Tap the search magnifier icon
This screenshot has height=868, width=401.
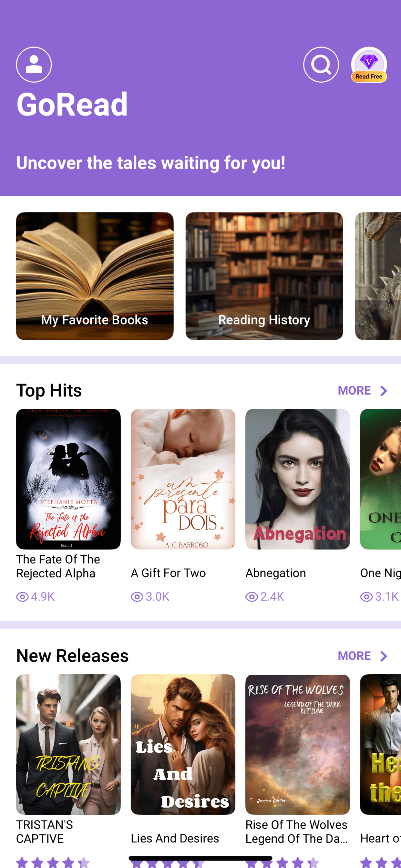point(321,64)
